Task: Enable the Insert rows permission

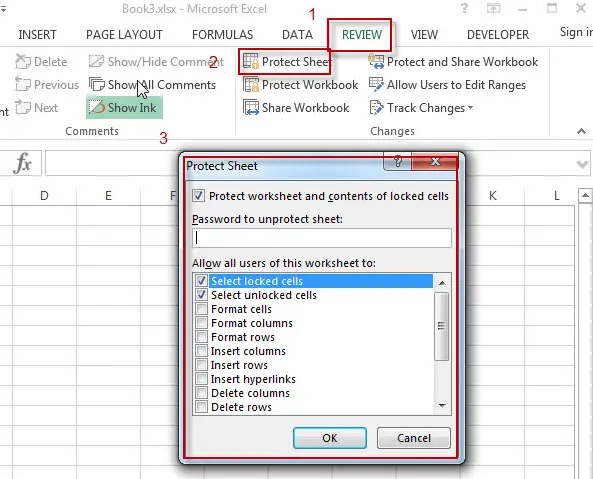Action: (x=201, y=364)
